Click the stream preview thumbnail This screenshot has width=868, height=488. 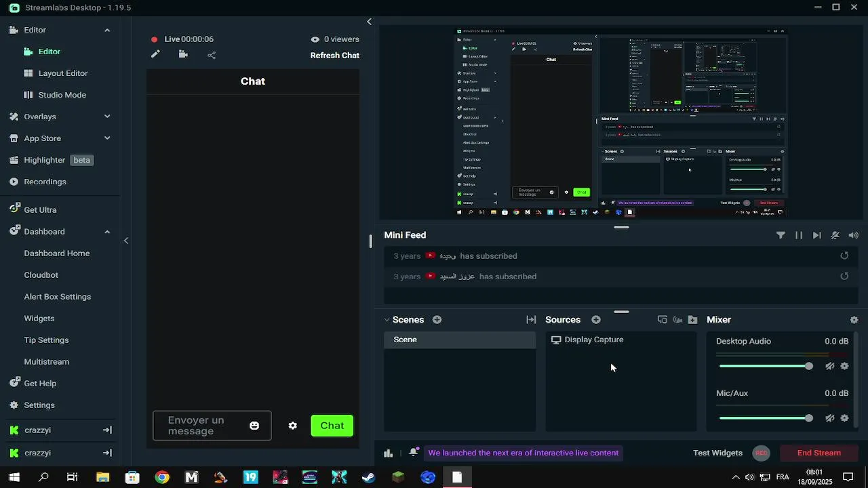pyautogui.click(x=620, y=122)
